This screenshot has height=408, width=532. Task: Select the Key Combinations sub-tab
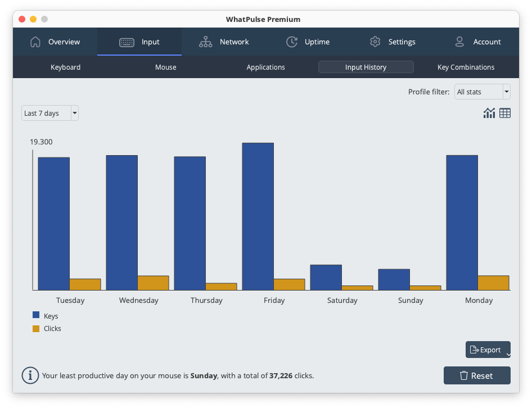click(466, 67)
